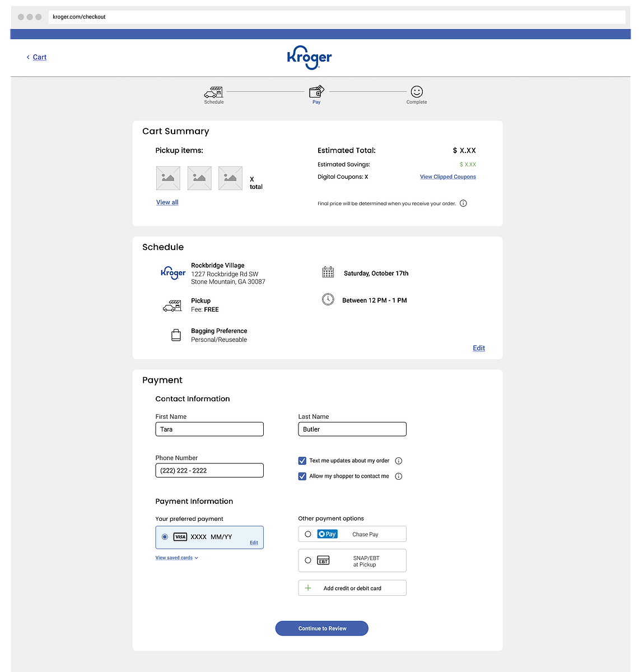Toggle Text me updates about my order
Image resolution: width=639 pixels, height=672 pixels.
point(302,461)
